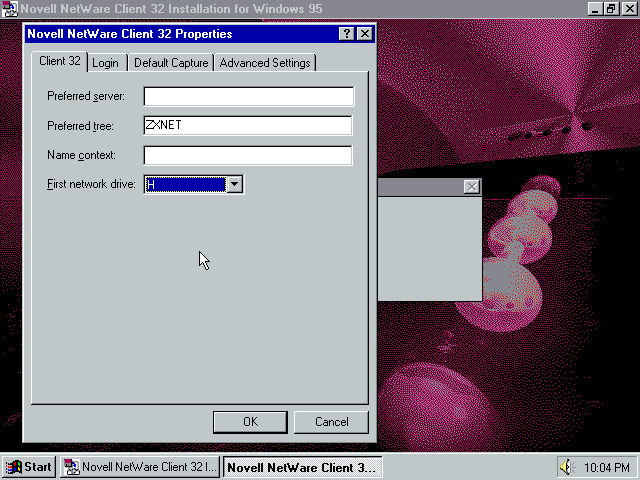
Task: Expand the First network drive dropdown arrow
Action: click(235, 184)
